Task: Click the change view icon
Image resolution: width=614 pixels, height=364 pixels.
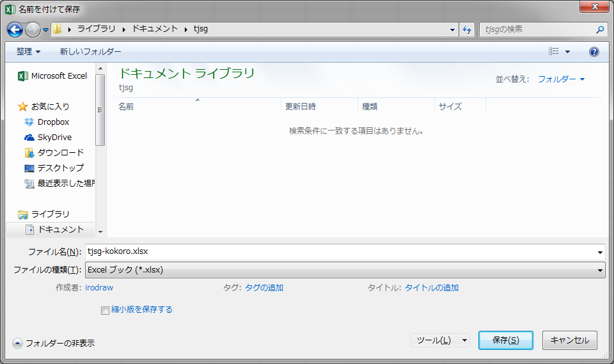Action: [x=553, y=51]
